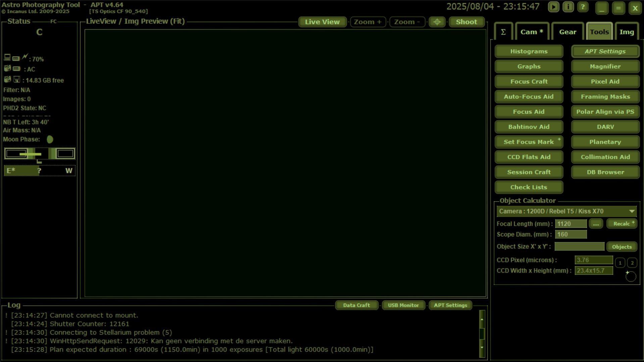Click the Shoot button
Screen dimensions: 644x362
[x=466, y=22]
